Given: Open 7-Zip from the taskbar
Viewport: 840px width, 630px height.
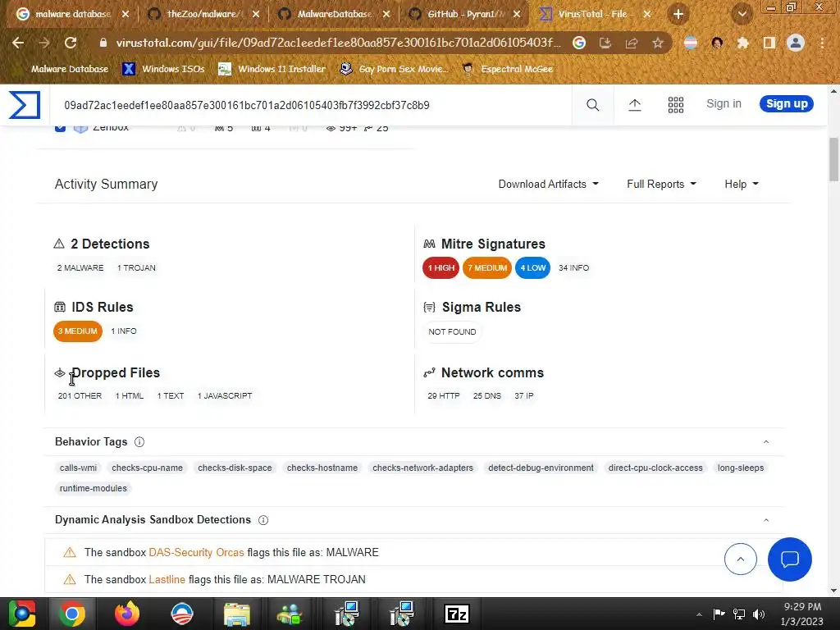Looking at the screenshot, I should (x=457, y=614).
